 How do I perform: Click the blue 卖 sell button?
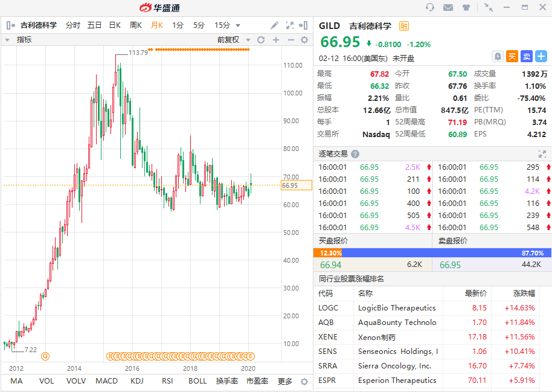[x=527, y=56]
